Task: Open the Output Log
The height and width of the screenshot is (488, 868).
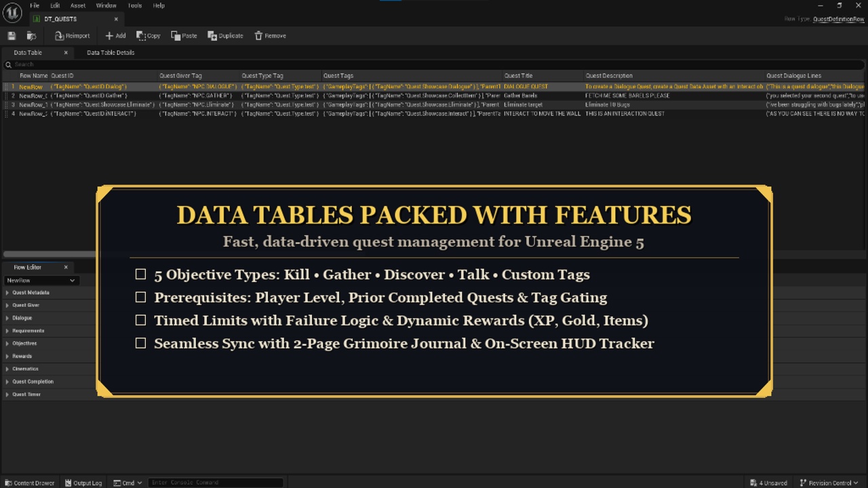Action: [83, 483]
